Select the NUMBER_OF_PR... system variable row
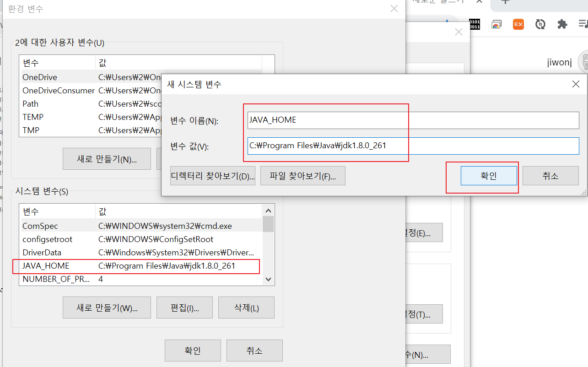 (x=141, y=279)
